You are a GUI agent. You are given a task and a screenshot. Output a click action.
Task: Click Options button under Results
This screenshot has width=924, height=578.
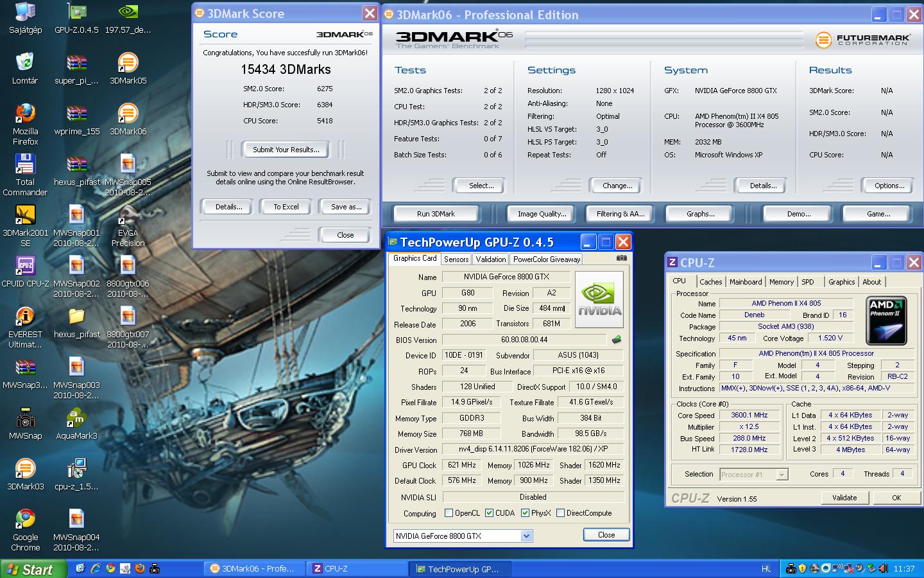(x=889, y=186)
